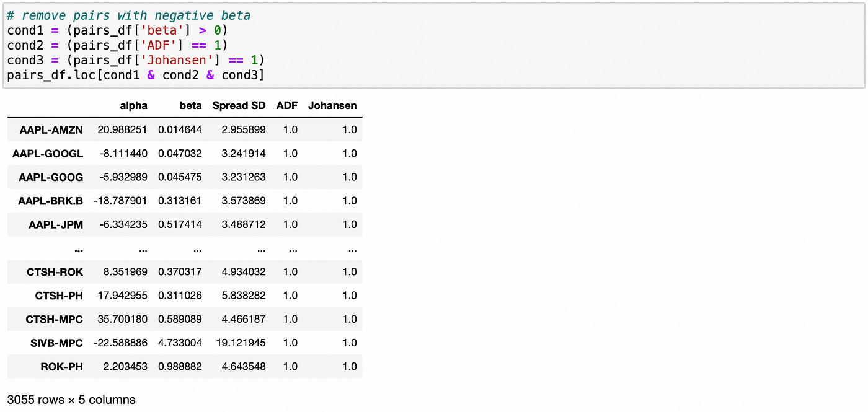Click the '3055 rows × 5 columns' summary
Screen dimensions: 868x412
[x=71, y=400]
